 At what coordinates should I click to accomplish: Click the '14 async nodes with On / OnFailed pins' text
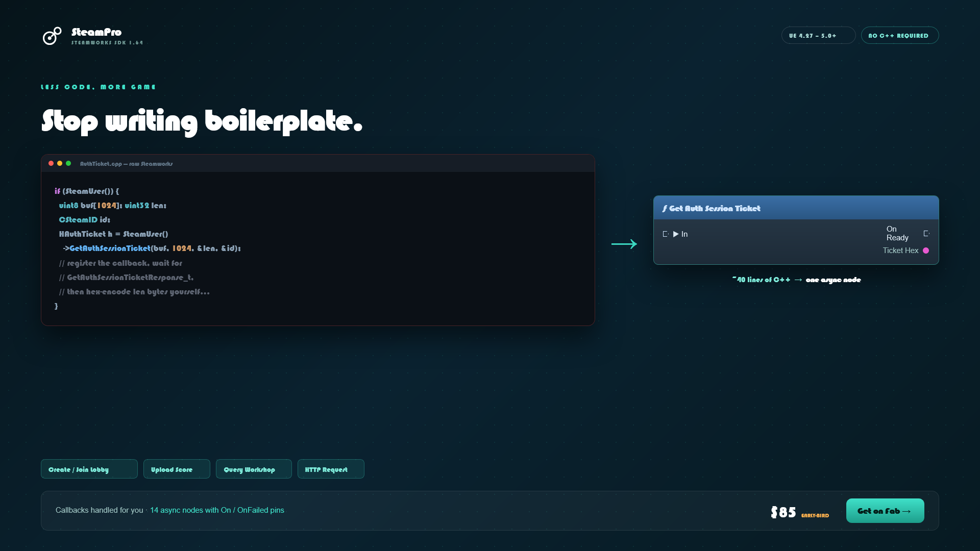coord(217,510)
